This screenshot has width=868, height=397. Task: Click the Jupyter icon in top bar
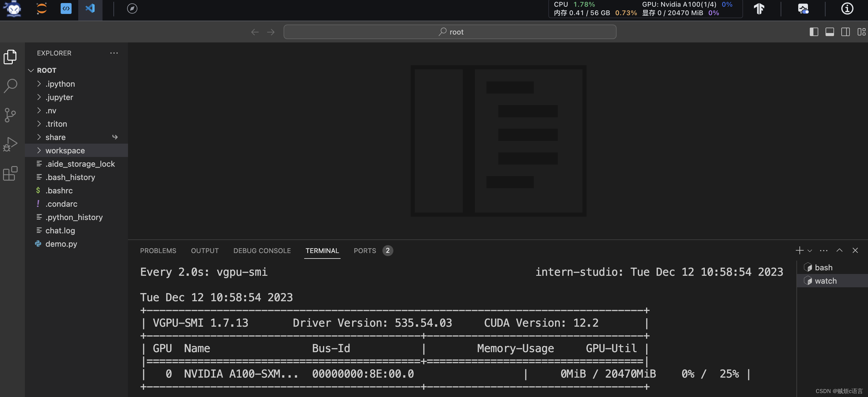[42, 8]
